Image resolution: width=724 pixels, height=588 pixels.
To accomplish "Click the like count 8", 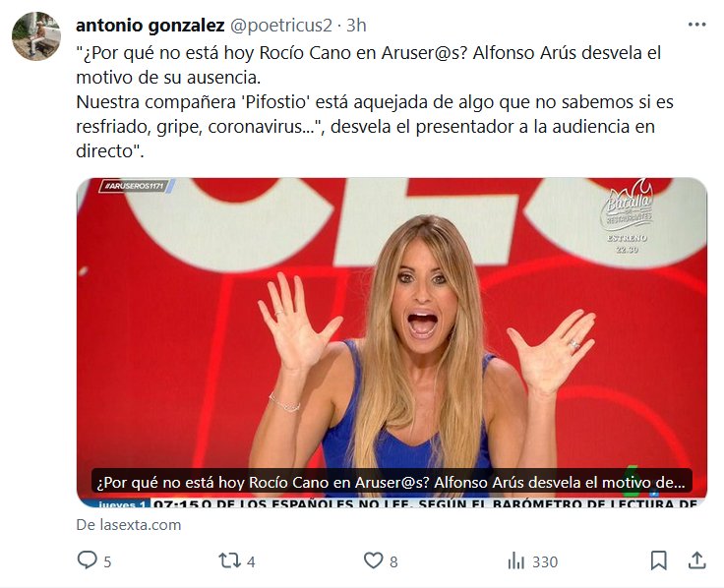I will (x=393, y=561).
